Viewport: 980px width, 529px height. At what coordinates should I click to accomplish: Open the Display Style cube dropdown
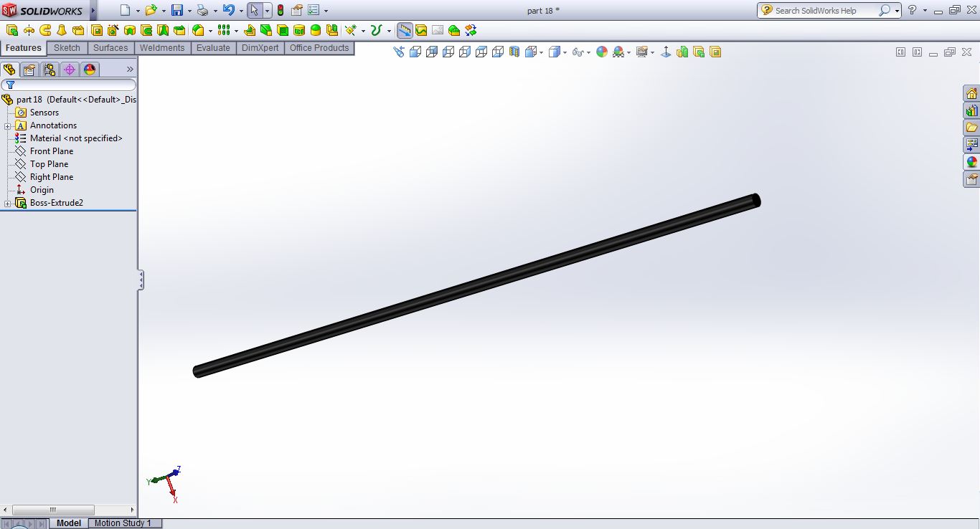(557, 52)
